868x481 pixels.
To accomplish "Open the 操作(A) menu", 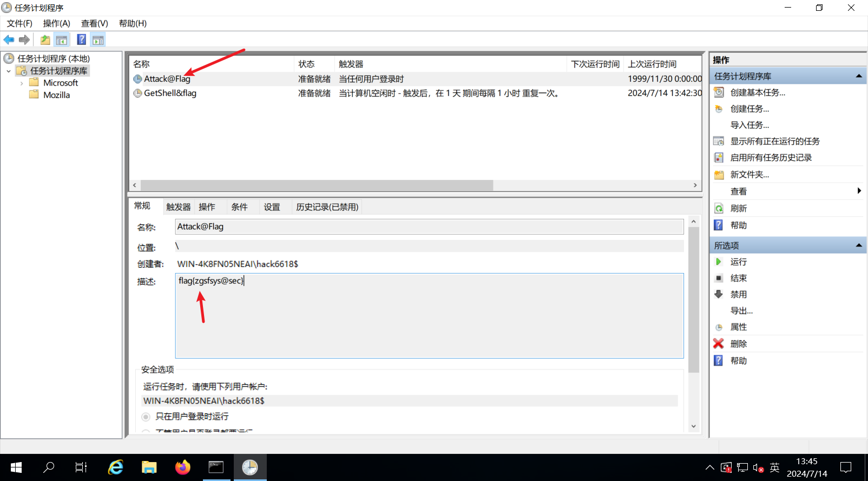I will click(57, 23).
